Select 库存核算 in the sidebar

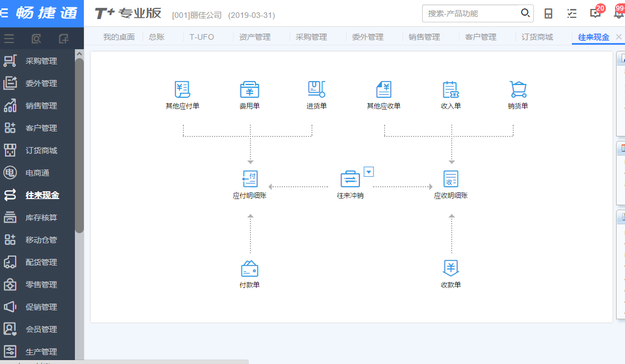pos(37,218)
